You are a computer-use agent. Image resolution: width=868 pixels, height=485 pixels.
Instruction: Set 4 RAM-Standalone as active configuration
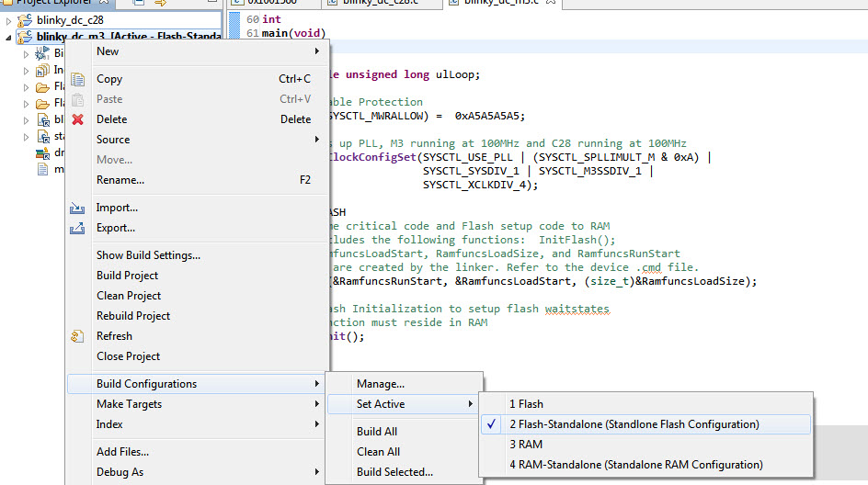pos(645,465)
